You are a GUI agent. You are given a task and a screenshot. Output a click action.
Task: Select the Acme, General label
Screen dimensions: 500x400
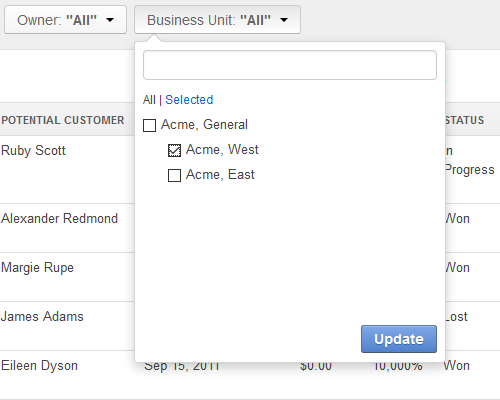[204, 125]
